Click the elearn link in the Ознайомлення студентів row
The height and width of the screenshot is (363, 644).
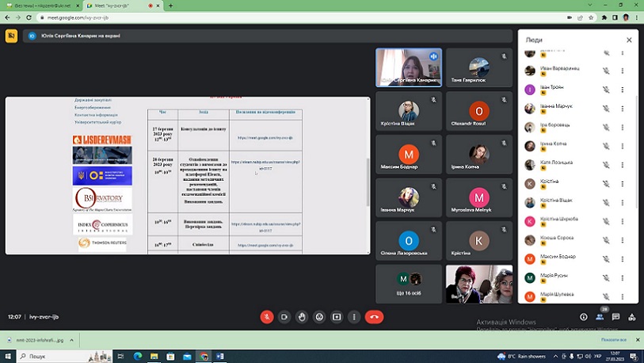(265, 165)
